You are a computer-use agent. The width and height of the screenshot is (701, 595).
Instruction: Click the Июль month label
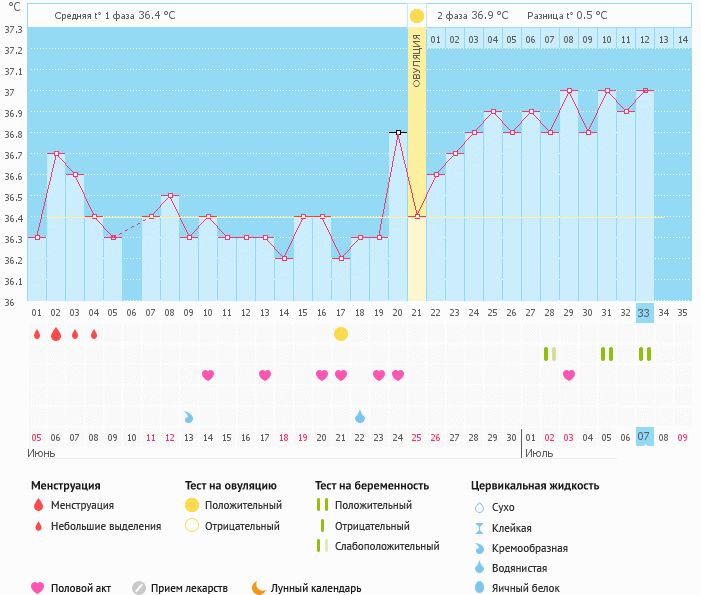[539, 453]
